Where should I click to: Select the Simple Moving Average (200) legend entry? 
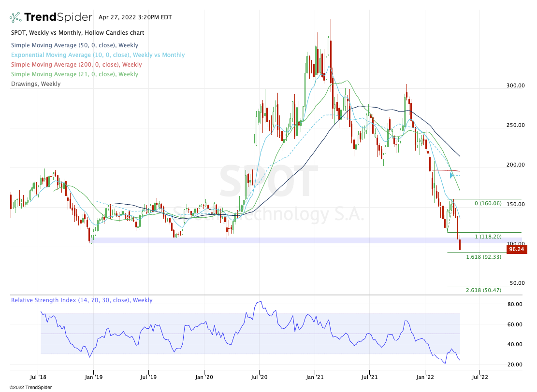76,64
